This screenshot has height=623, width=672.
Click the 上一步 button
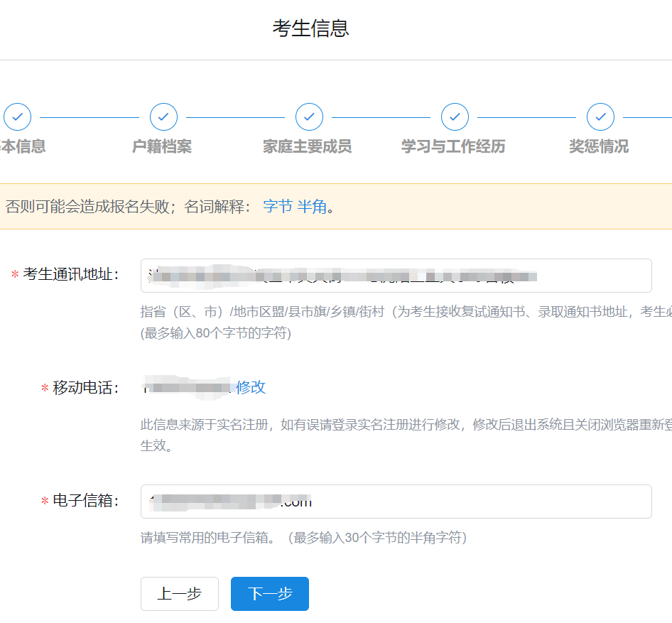180,593
